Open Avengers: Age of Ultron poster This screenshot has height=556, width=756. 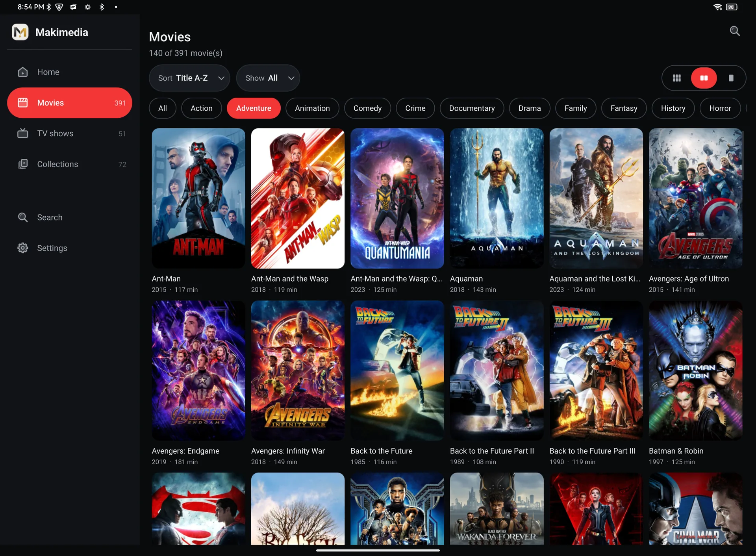click(696, 198)
